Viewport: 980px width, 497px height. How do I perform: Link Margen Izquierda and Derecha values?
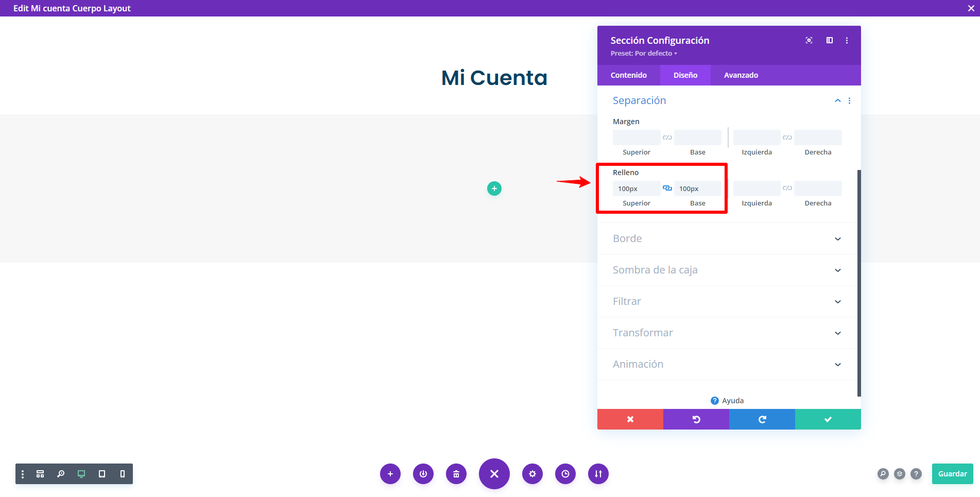[787, 138]
